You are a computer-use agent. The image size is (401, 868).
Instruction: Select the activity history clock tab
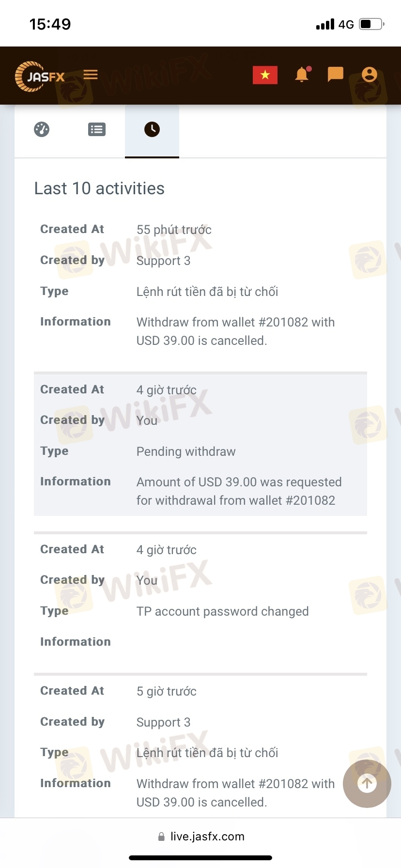[x=152, y=129]
